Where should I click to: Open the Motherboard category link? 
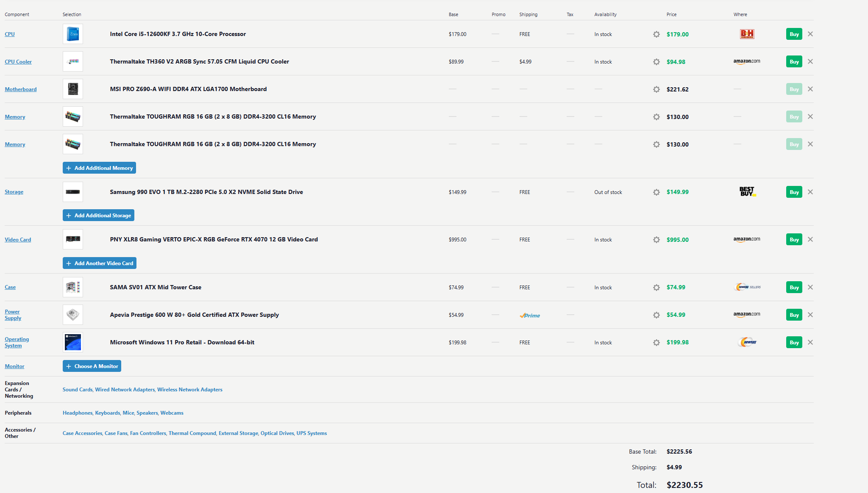(21, 89)
